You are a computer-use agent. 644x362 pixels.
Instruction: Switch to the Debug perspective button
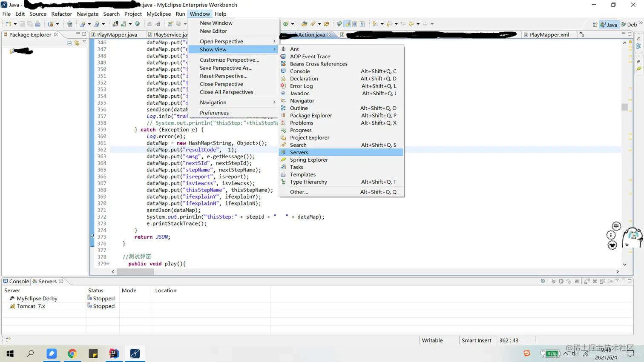pos(629,24)
